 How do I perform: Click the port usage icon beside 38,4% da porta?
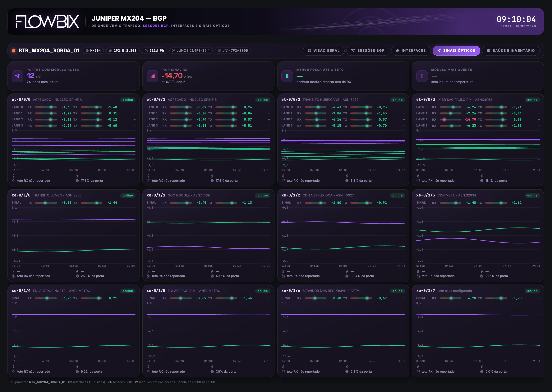347,276
